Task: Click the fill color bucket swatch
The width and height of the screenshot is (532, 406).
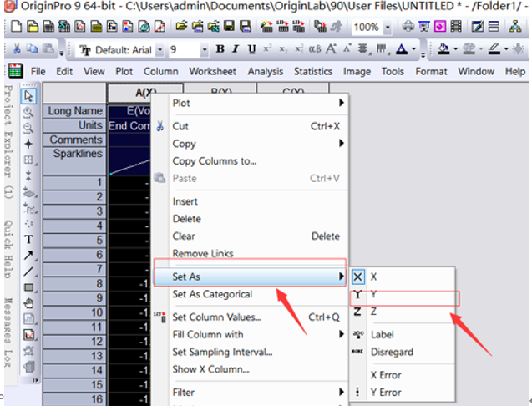Action: pos(443,49)
